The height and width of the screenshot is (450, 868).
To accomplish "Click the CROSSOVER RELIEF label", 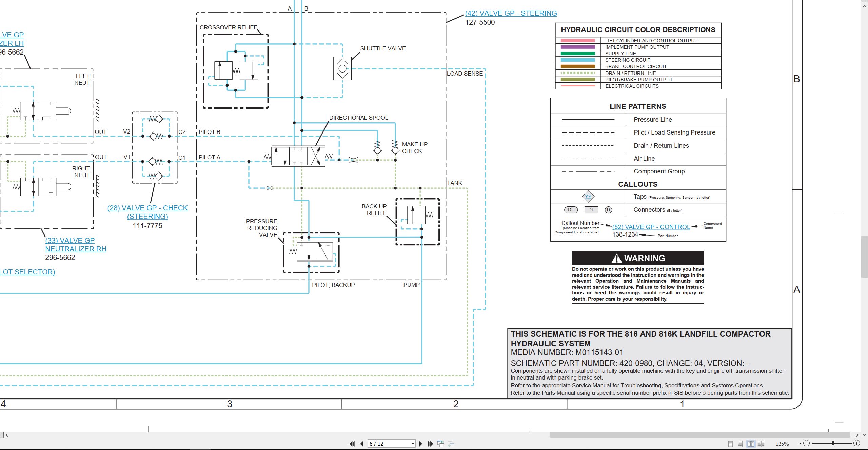I will (x=228, y=27).
